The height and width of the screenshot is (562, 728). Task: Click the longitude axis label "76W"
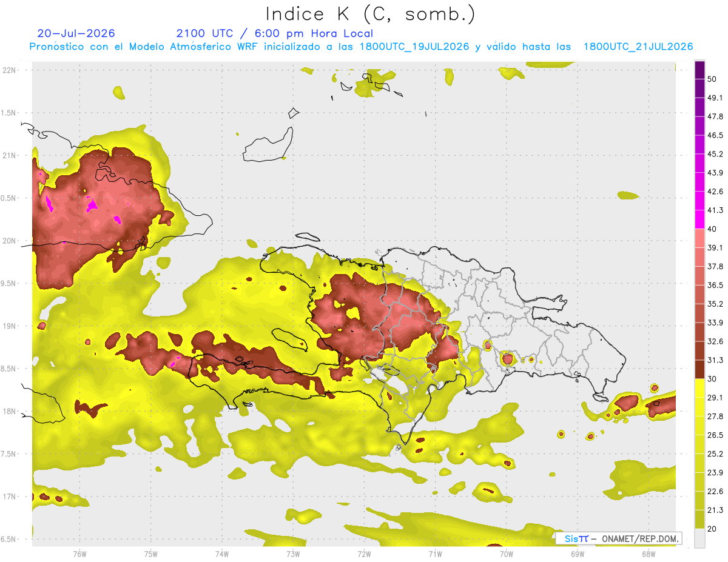tap(79, 555)
